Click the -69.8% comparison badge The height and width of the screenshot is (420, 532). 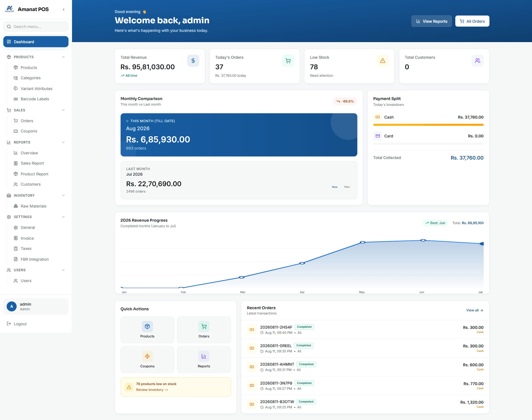tap(345, 101)
